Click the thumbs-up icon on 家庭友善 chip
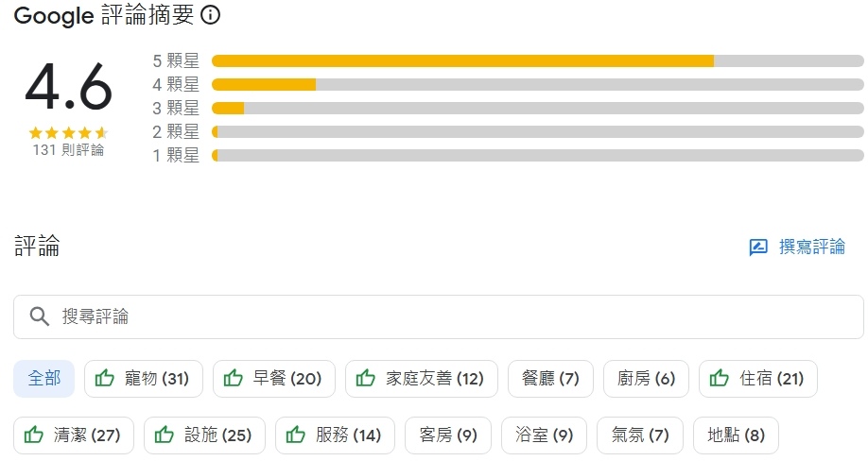 pyautogui.click(x=366, y=379)
